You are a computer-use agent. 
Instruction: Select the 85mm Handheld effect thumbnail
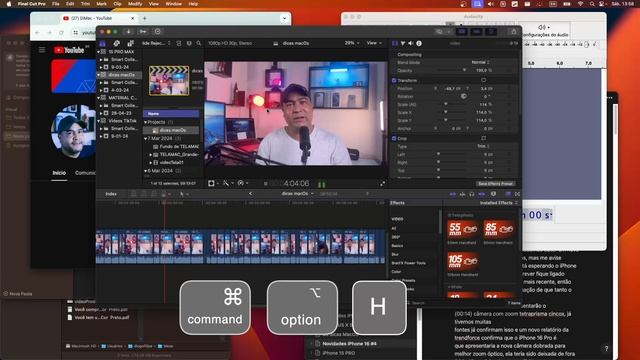tap(498, 229)
